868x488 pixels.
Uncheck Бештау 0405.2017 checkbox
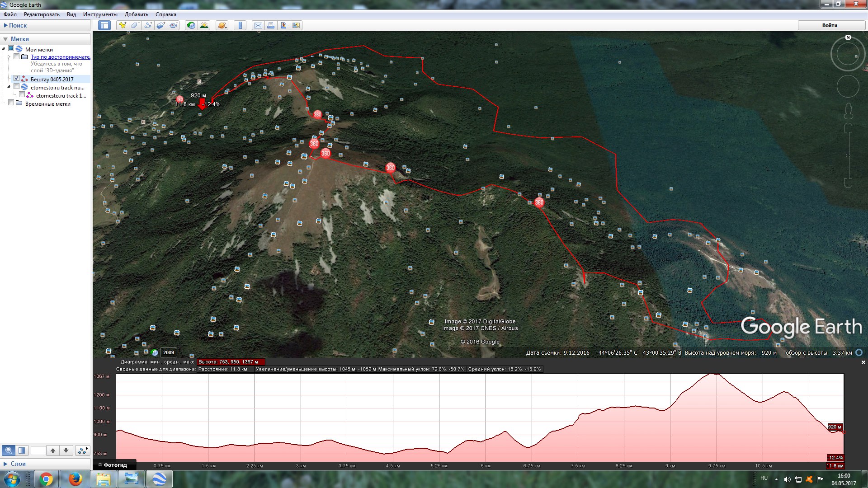click(17, 79)
